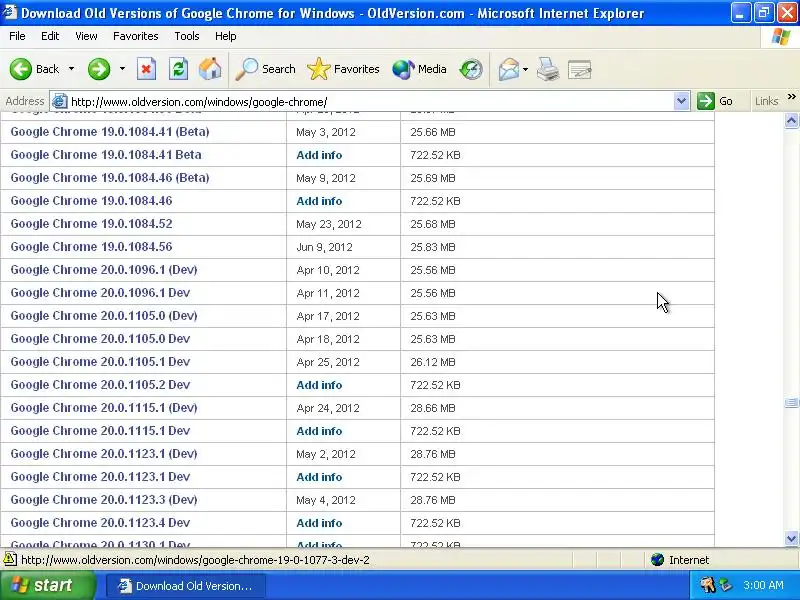Select the date cell Apr 24, 2012
This screenshot has height=600, width=800.
pos(328,408)
